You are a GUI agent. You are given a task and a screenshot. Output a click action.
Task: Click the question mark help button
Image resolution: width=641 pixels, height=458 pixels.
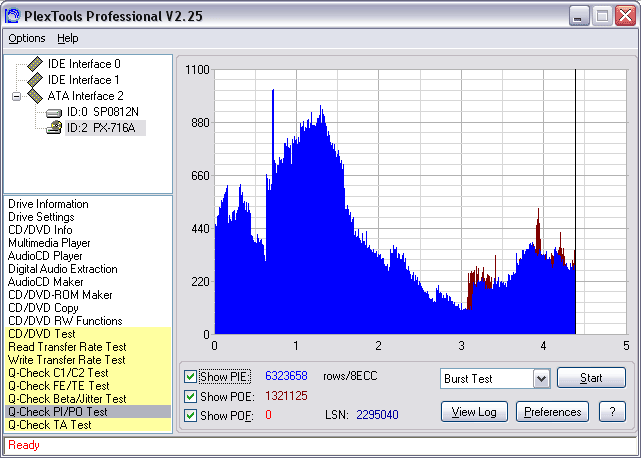click(x=612, y=412)
